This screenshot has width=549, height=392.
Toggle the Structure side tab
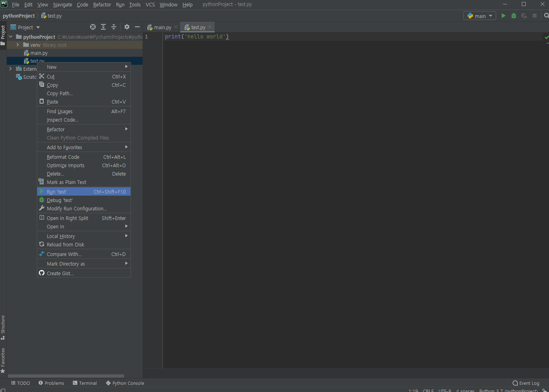click(3, 327)
